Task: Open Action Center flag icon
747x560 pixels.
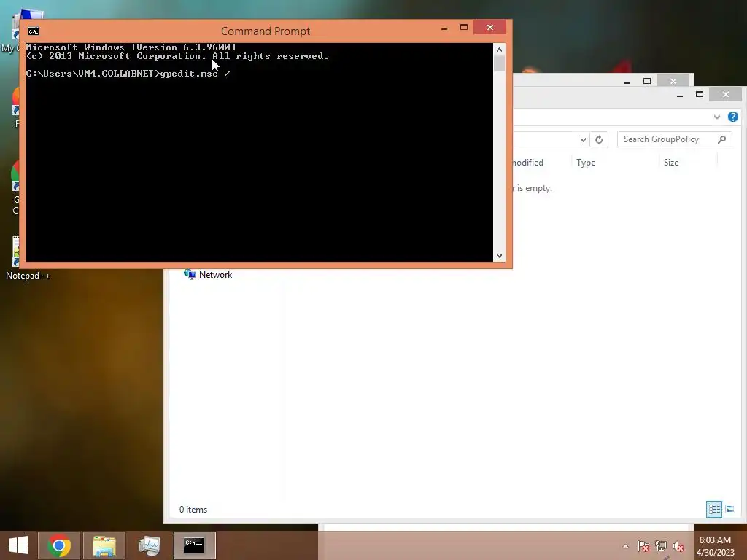Action: click(643, 546)
